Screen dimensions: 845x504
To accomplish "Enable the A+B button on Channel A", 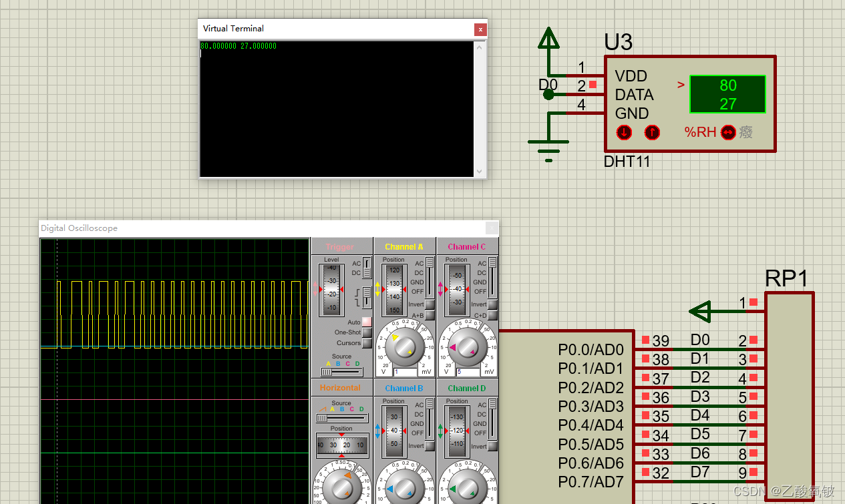I will click(x=430, y=315).
